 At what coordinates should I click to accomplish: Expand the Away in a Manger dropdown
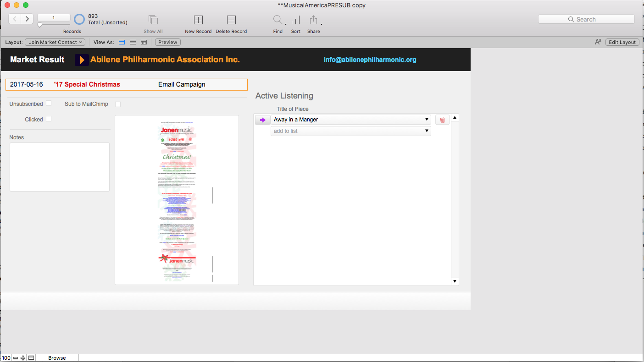[x=351, y=120]
